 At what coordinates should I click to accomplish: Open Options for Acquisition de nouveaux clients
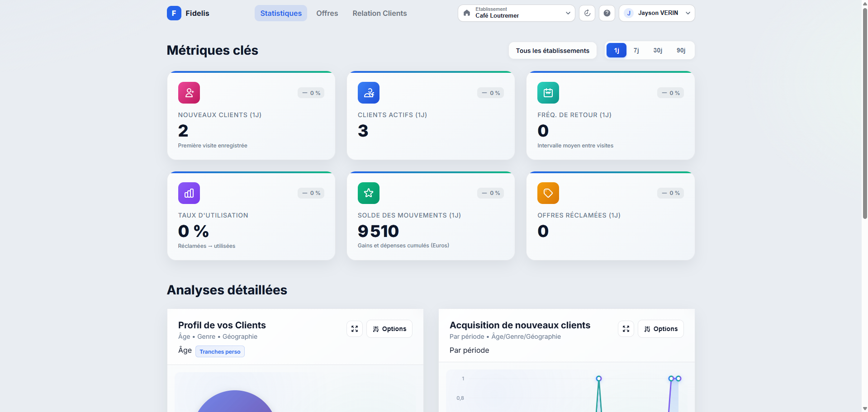coord(660,329)
